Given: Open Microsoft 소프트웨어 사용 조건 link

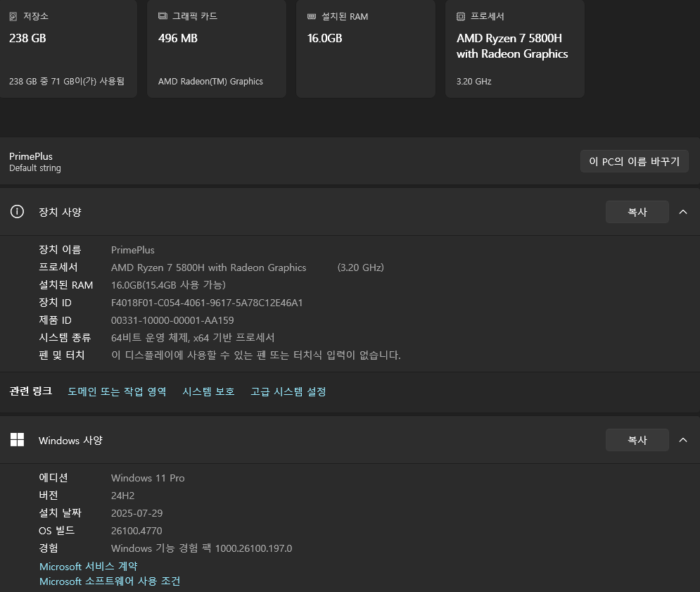Looking at the screenshot, I should (110, 581).
